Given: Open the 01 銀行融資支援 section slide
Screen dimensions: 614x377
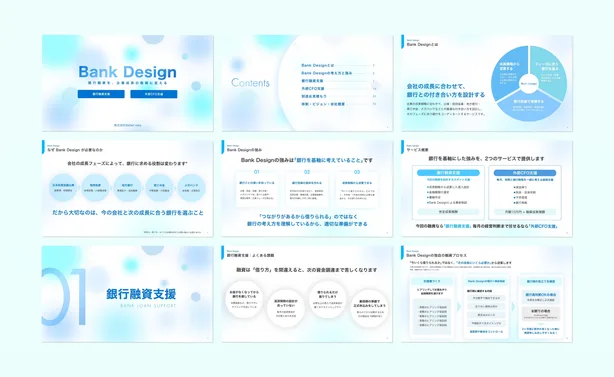Looking at the screenshot, I should pos(128,294).
